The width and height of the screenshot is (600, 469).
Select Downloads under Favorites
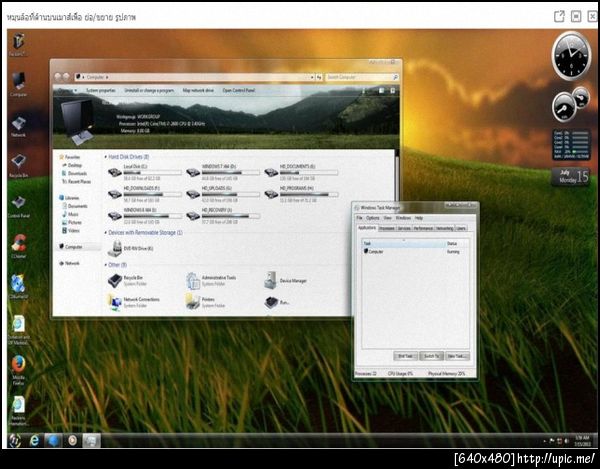pos(74,174)
